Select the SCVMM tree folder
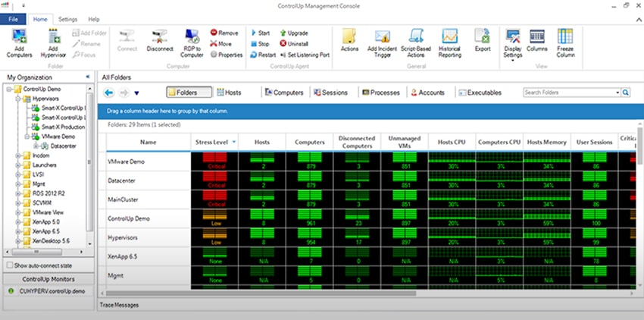The width and height of the screenshot is (644, 320). click(x=42, y=202)
